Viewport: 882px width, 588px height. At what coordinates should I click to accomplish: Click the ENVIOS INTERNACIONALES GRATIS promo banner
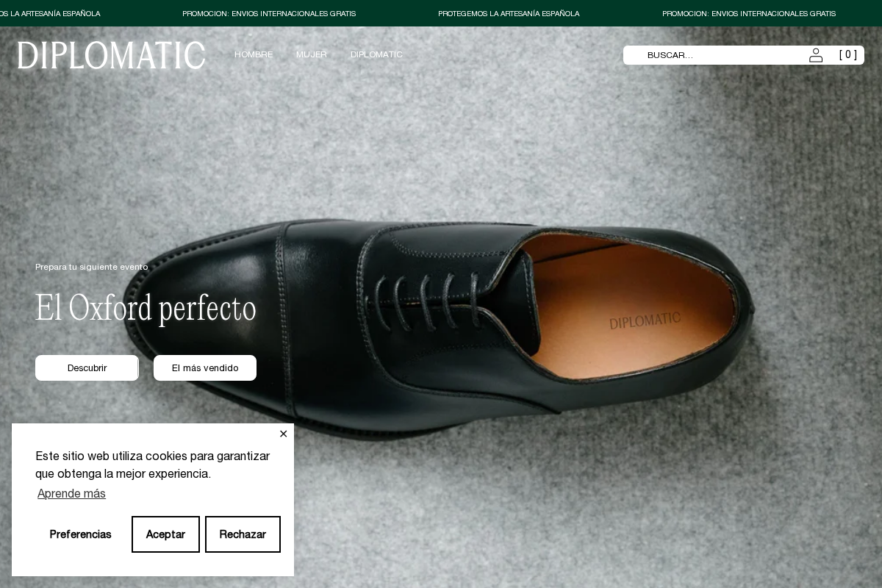tap(269, 13)
